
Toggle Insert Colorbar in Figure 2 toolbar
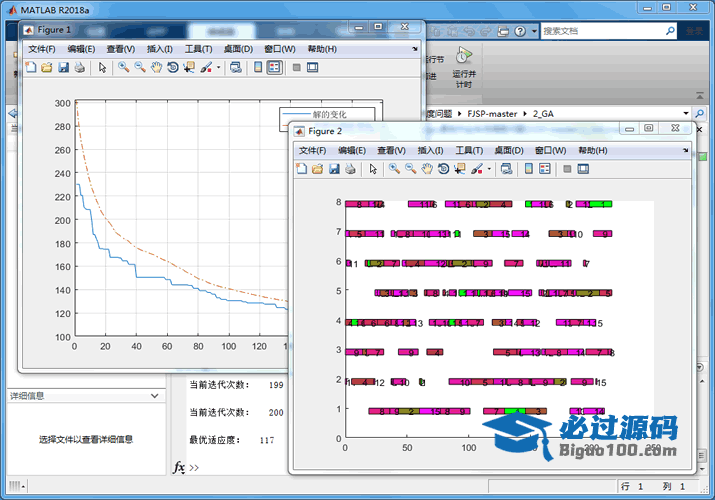[x=529, y=169]
